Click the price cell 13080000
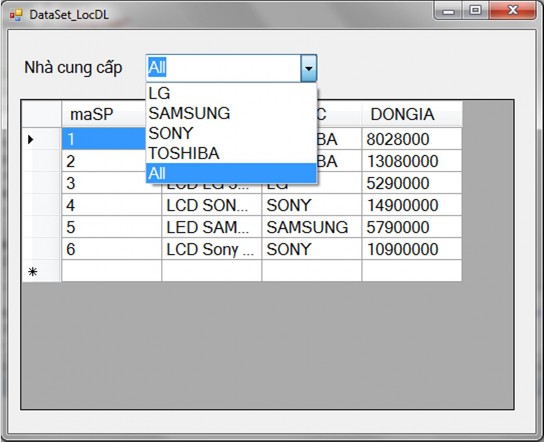 (412, 161)
